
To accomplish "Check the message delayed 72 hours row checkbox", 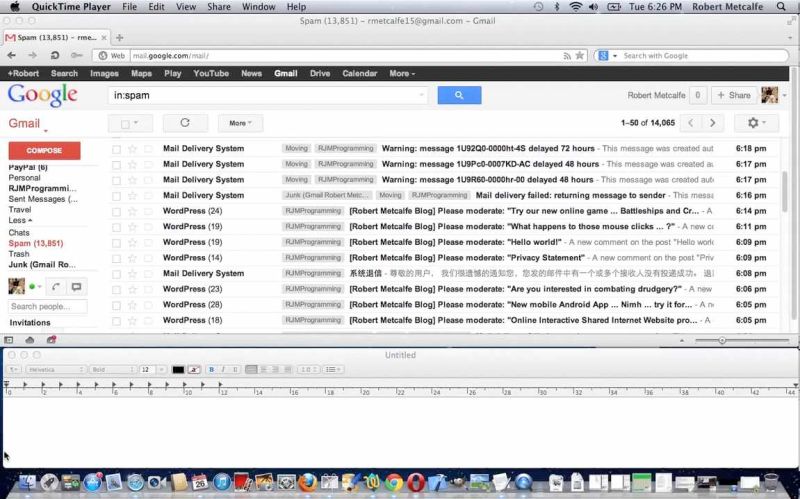I will tap(116, 149).
